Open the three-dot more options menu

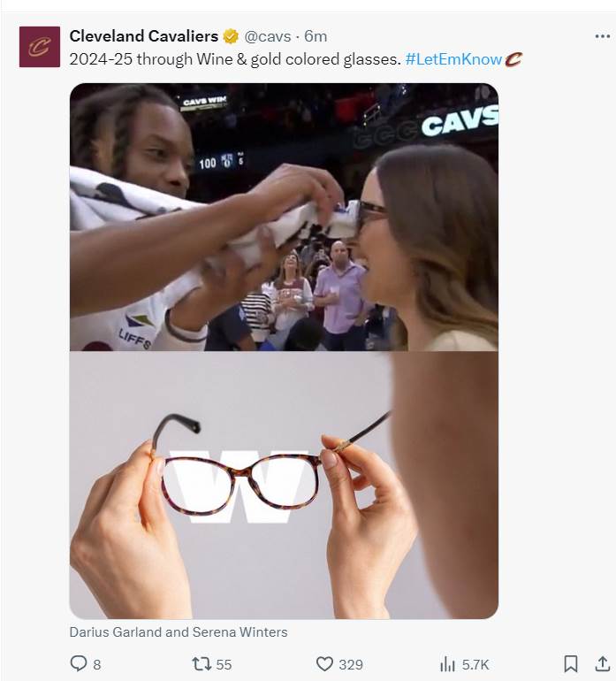click(603, 36)
